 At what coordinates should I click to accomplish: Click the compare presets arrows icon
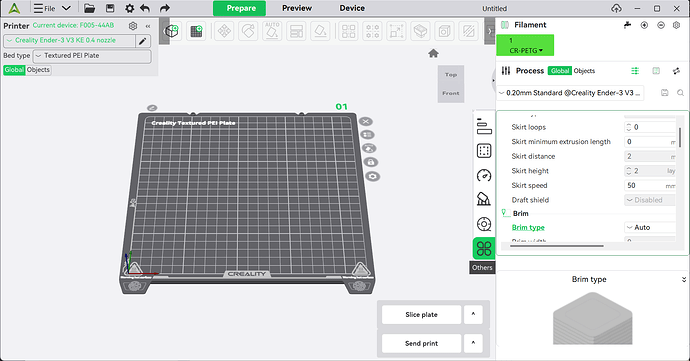pos(676,71)
